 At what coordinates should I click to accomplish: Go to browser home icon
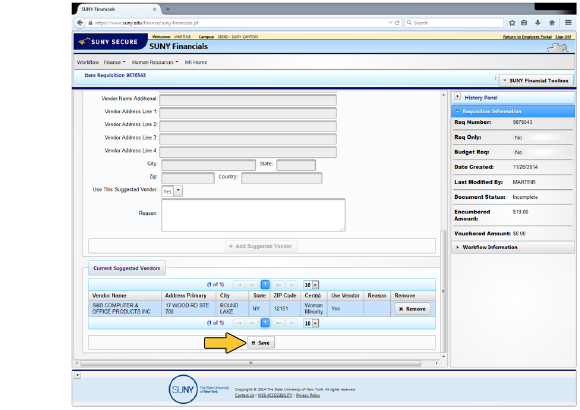coord(552,23)
